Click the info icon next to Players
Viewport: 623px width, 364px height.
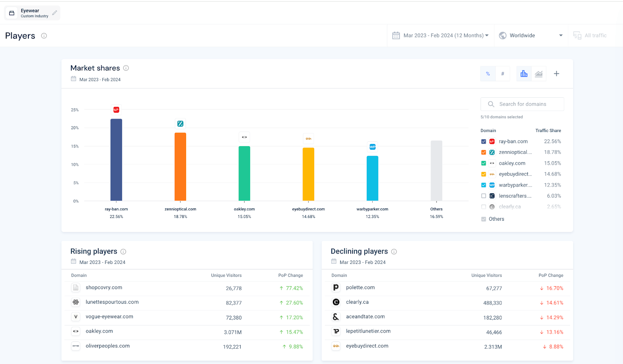(x=44, y=36)
